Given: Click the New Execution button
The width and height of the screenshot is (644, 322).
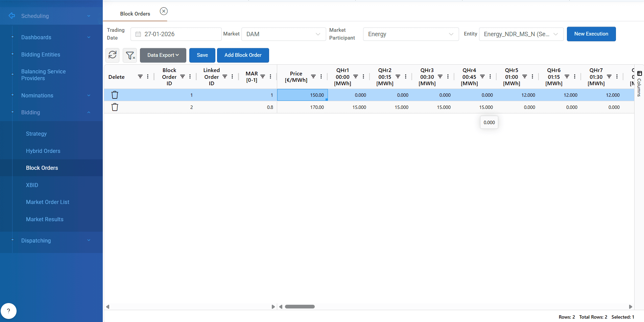Looking at the screenshot, I should click(x=591, y=34).
